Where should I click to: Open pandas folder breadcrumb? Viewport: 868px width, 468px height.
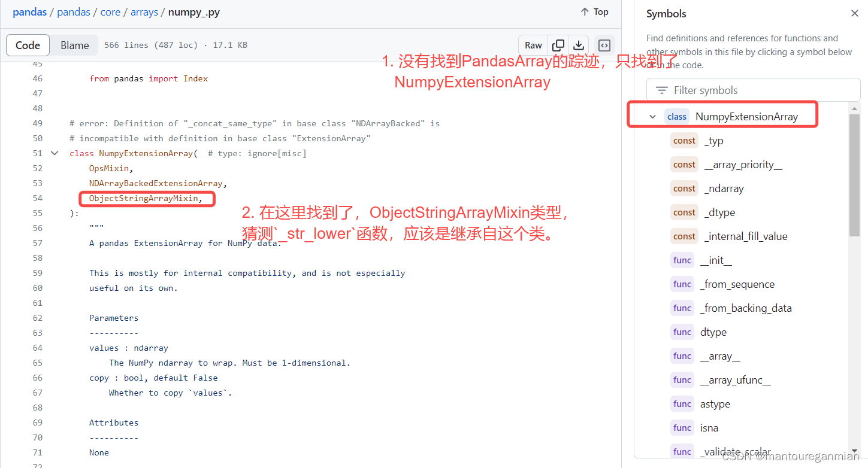74,12
